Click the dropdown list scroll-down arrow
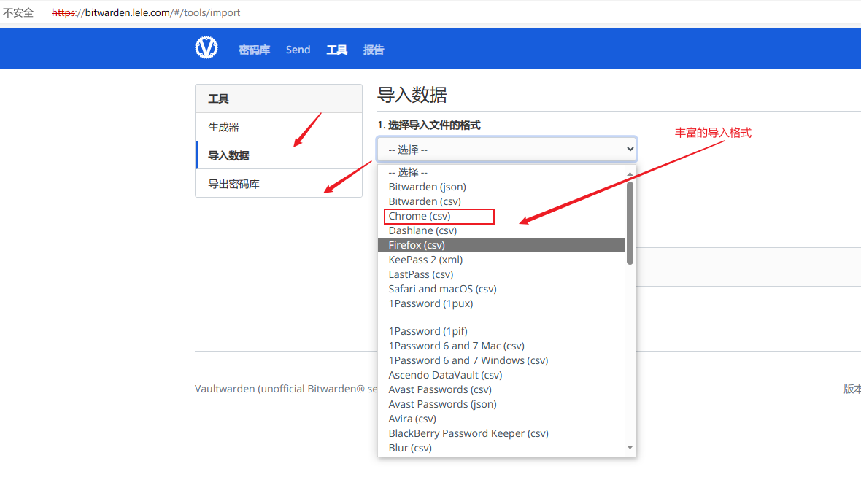 click(x=630, y=447)
